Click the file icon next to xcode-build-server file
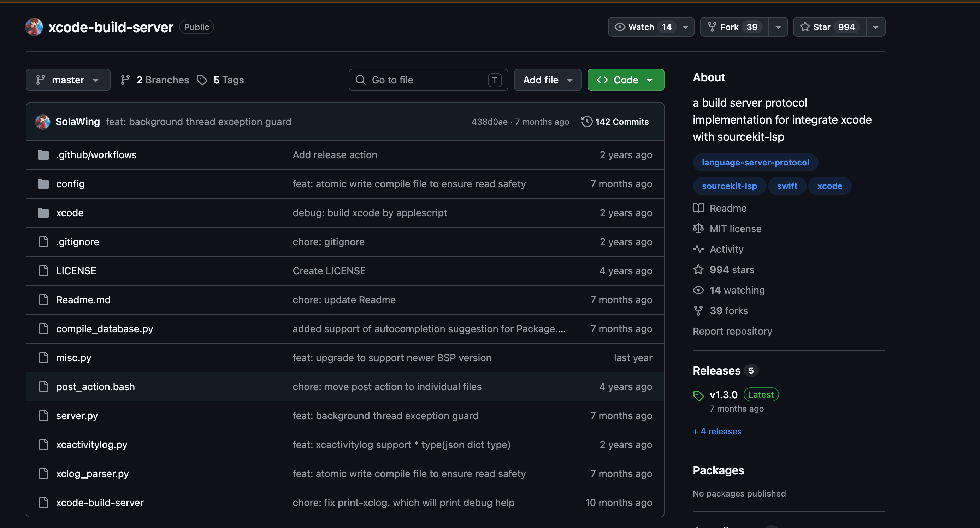Screen dimensions: 980x528 44,502
